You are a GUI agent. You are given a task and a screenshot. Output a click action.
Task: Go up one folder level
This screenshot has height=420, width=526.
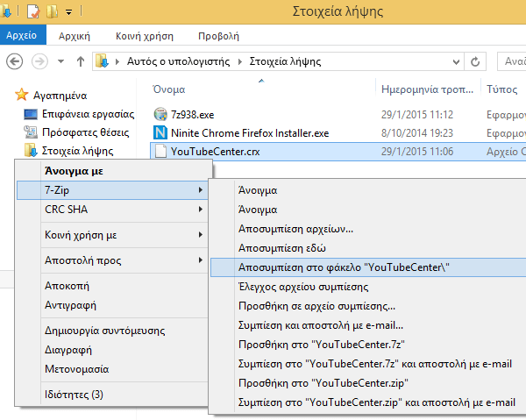click(x=80, y=61)
